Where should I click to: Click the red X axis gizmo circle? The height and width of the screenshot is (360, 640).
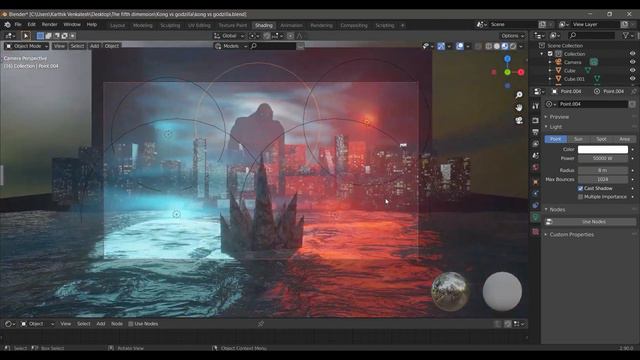pyautogui.click(x=521, y=72)
